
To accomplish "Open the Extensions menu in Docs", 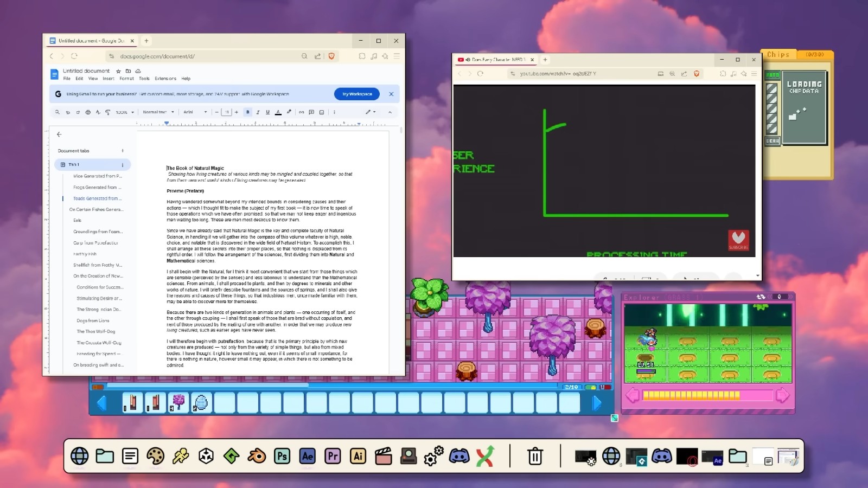I will (165, 79).
